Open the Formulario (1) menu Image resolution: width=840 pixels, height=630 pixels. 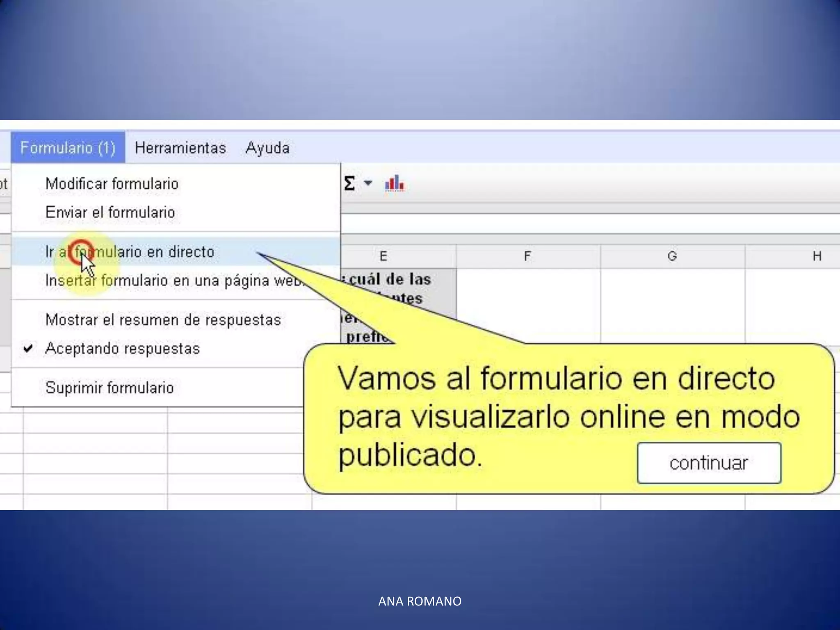coord(68,148)
